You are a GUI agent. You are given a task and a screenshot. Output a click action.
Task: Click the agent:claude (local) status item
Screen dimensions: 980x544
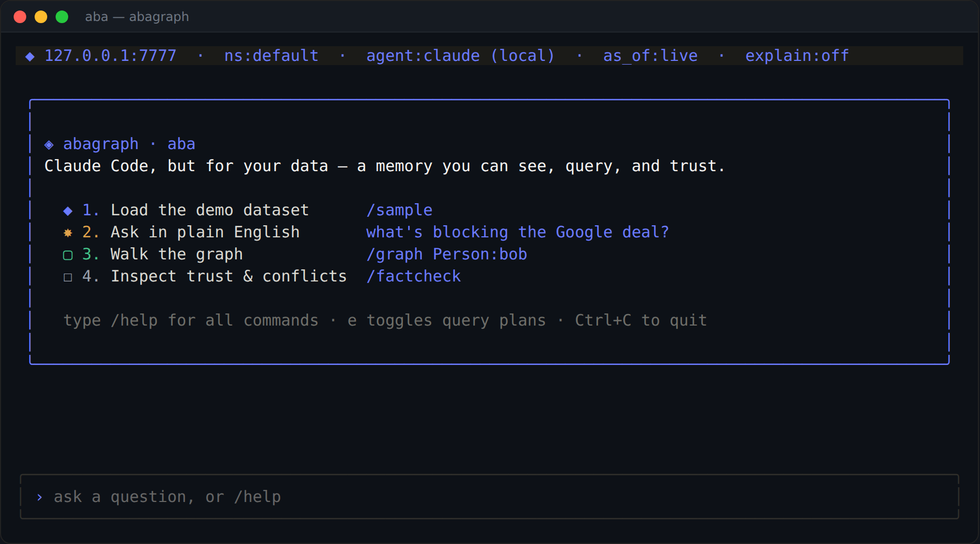(460, 56)
